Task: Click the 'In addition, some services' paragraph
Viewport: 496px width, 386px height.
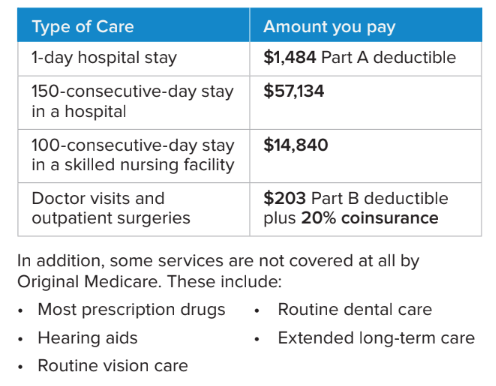Action: [218, 271]
